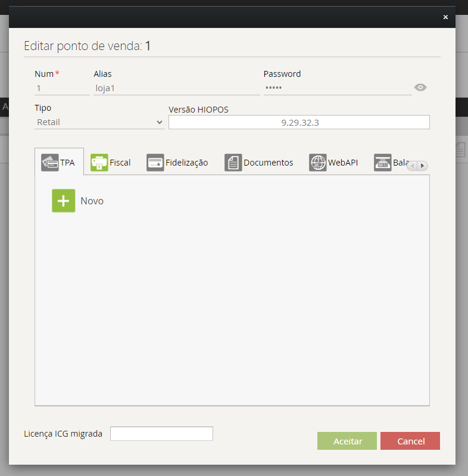Switch to the Documentos tab

click(259, 163)
